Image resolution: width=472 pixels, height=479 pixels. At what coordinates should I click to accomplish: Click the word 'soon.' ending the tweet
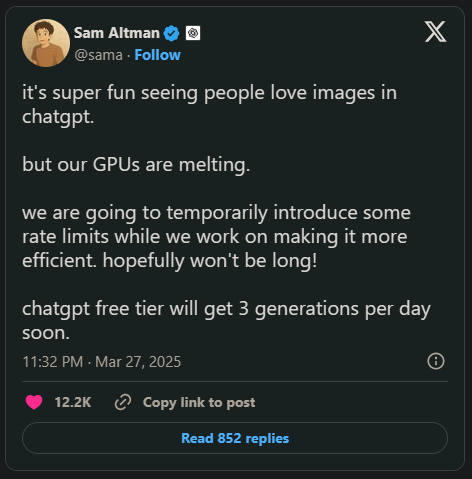[x=46, y=333]
